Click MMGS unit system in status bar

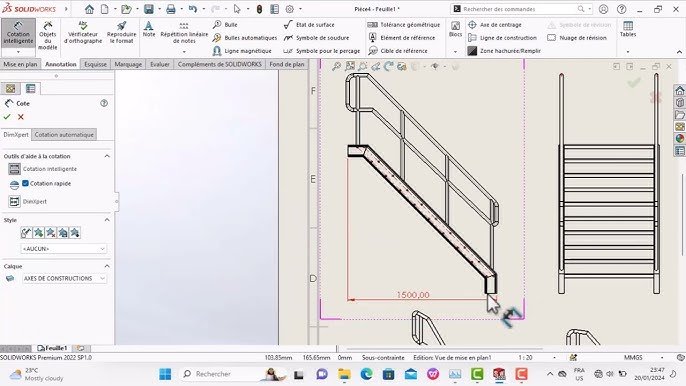pyautogui.click(x=633, y=358)
